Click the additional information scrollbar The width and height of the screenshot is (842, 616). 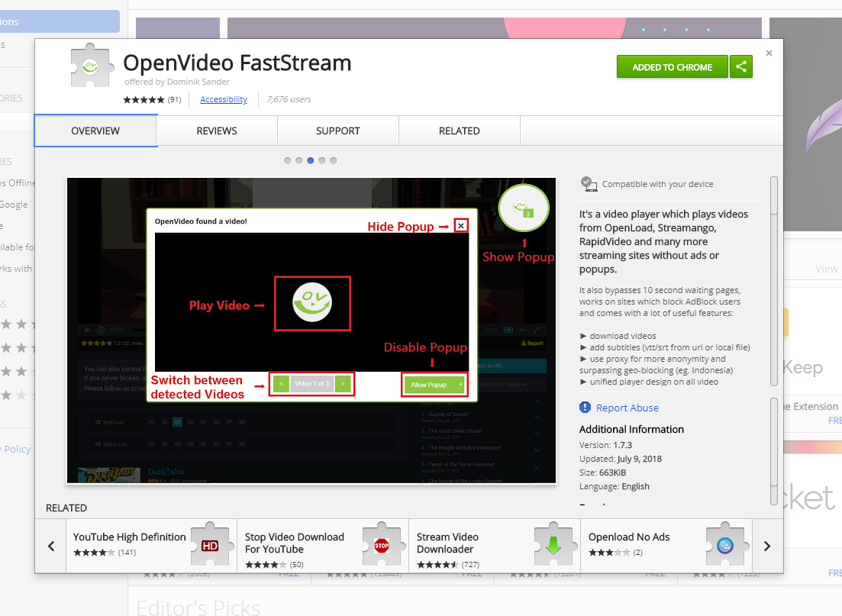[x=774, y=451]
